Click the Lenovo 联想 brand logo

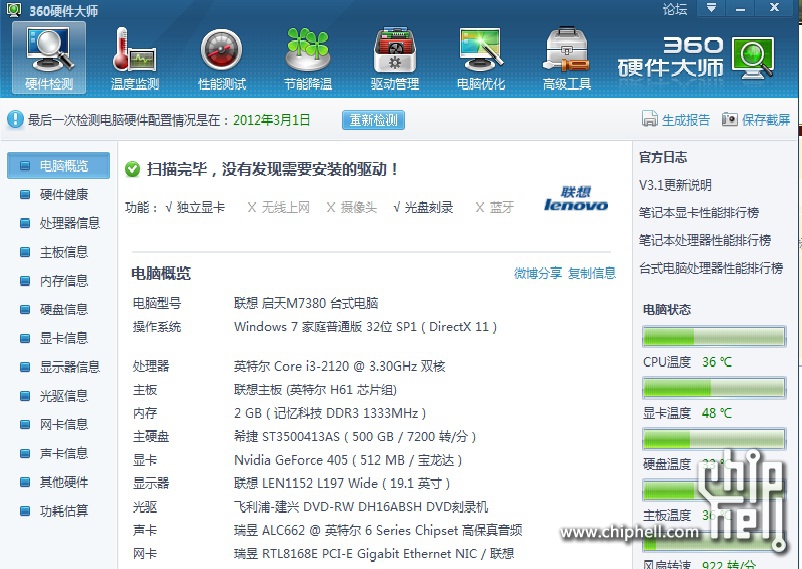click(576, 199)
